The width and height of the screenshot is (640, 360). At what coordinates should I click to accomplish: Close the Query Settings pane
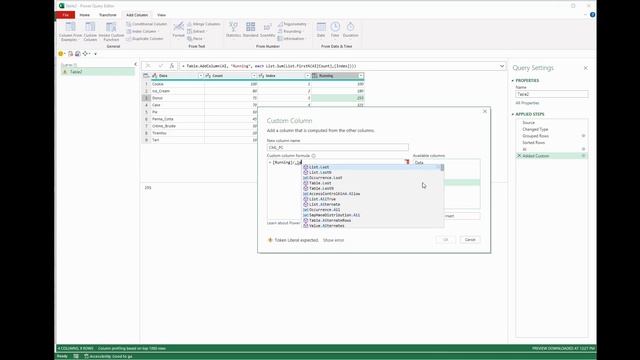[x=585, y=68]
